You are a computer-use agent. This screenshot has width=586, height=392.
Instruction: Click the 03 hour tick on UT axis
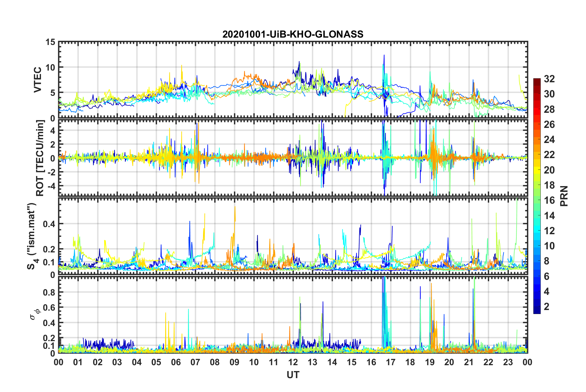coord(117,362)
